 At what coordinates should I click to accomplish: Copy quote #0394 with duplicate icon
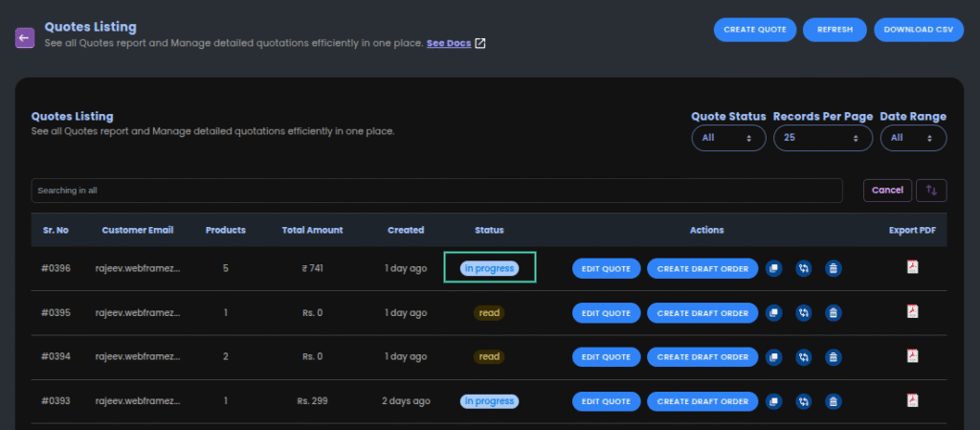point(774,356)
